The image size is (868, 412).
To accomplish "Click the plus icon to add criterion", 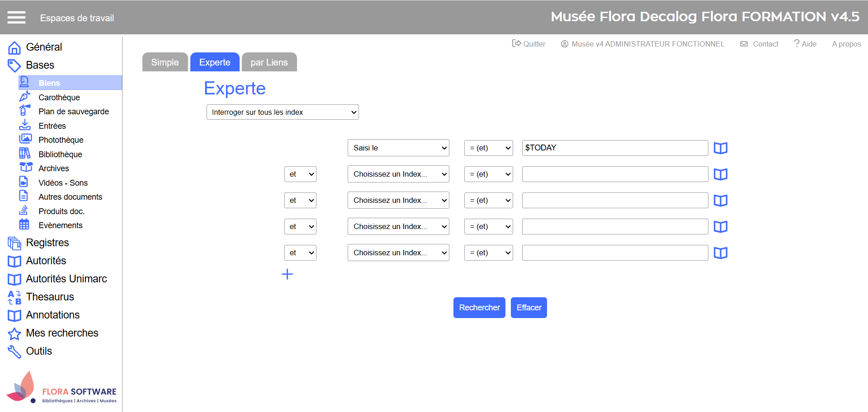I will (287, 274).
